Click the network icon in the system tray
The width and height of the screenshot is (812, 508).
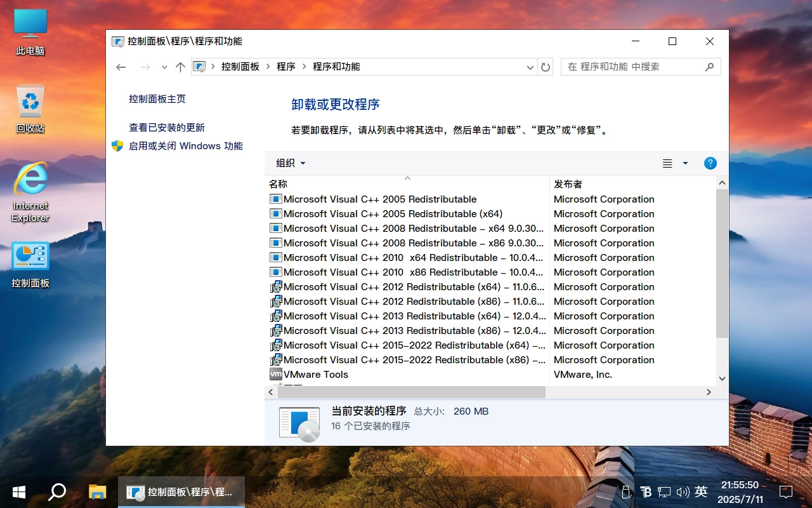coord(664,491)
